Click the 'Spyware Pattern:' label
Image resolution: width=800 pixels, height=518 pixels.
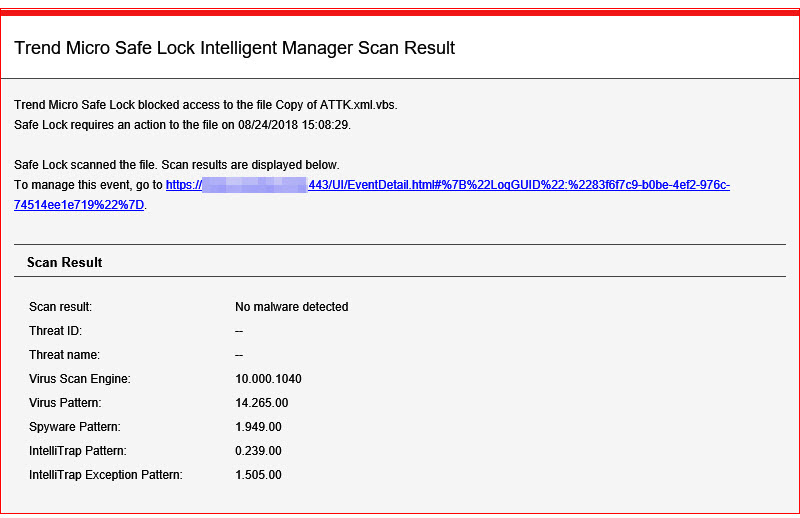(73, 427)
